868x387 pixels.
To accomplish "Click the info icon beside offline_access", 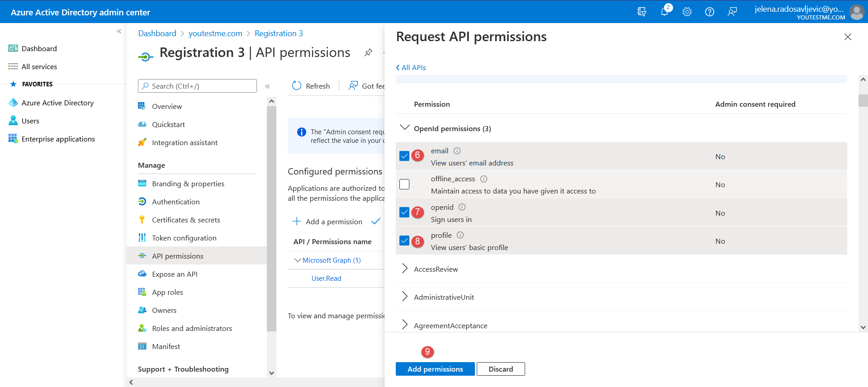I will click(484, 179).
